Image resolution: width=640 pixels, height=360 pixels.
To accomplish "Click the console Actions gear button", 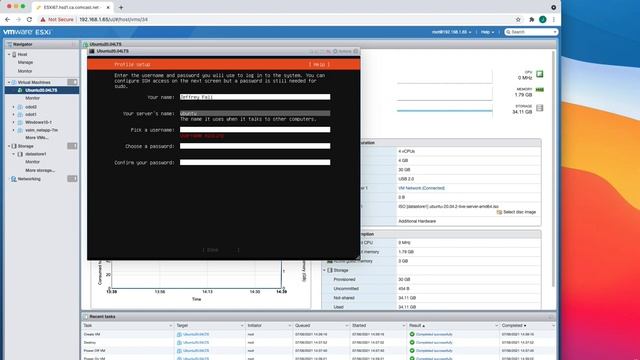I will click(x=342, y=51).
